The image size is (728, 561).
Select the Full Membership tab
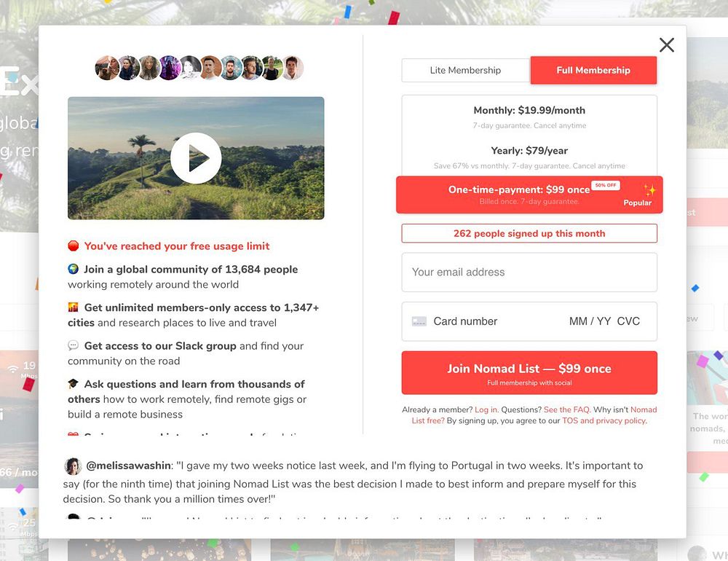click(x=593, y=70)
